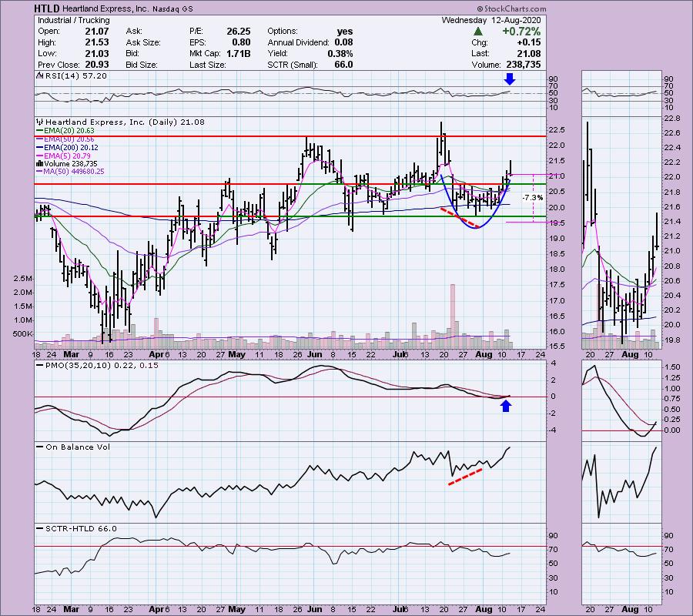
Task: Select the Heartland Express, Inc. (Daily) 21.08 chart title
Action: [125, 122]
